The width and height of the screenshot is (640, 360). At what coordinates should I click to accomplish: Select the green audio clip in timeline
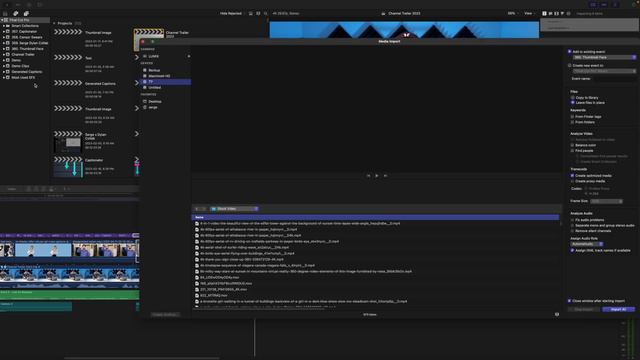(69, 295)
